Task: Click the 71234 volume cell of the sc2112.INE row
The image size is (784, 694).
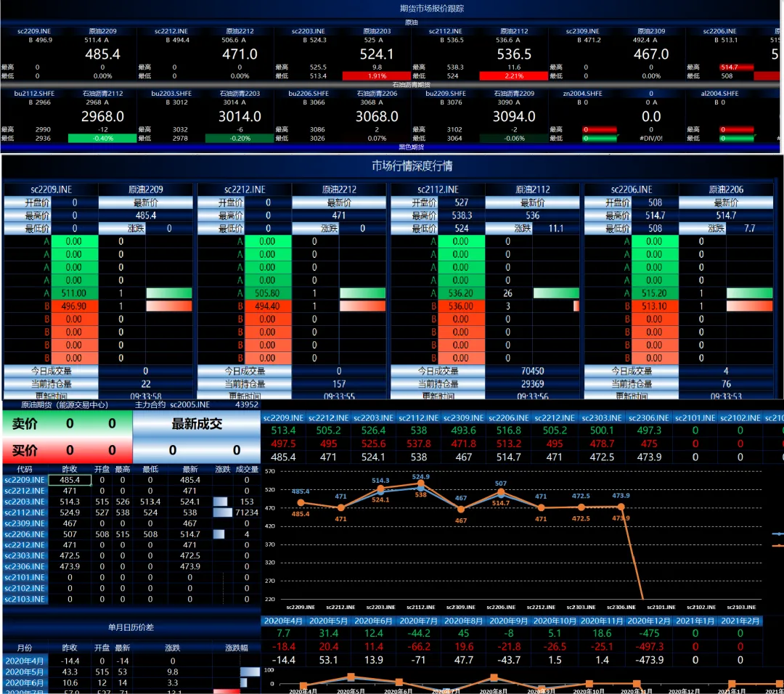Action: click(247, 513)
